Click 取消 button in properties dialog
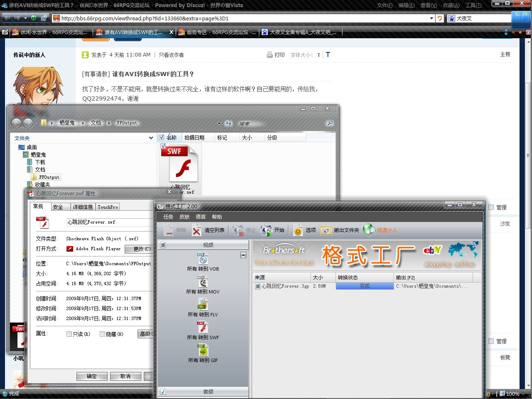Screen dimensions: 532x399 tap(126, 376)
